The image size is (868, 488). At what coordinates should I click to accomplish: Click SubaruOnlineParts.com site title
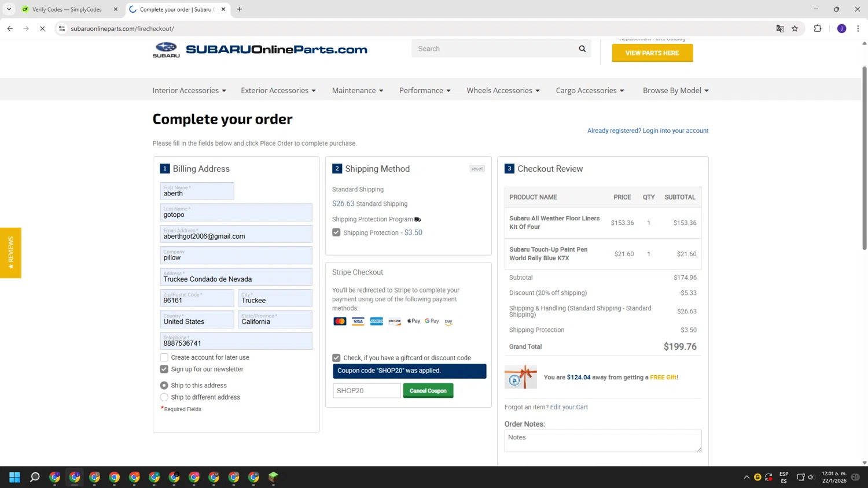(x=277, y=50)
